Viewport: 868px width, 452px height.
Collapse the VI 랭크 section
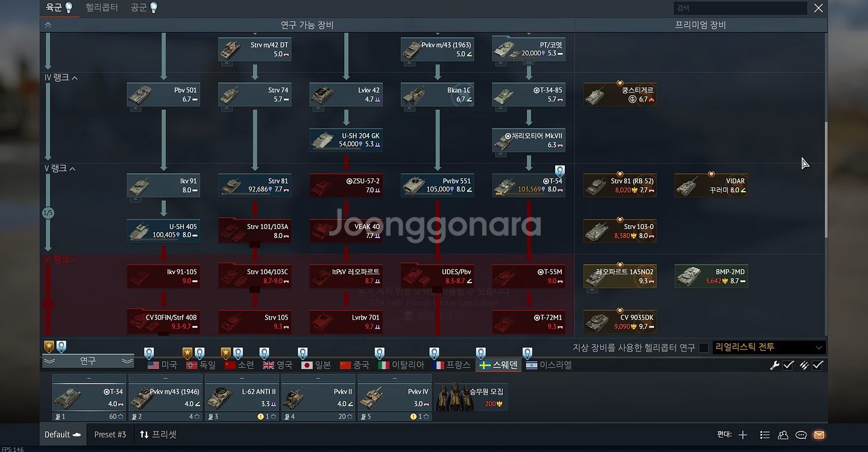[75, 260]
